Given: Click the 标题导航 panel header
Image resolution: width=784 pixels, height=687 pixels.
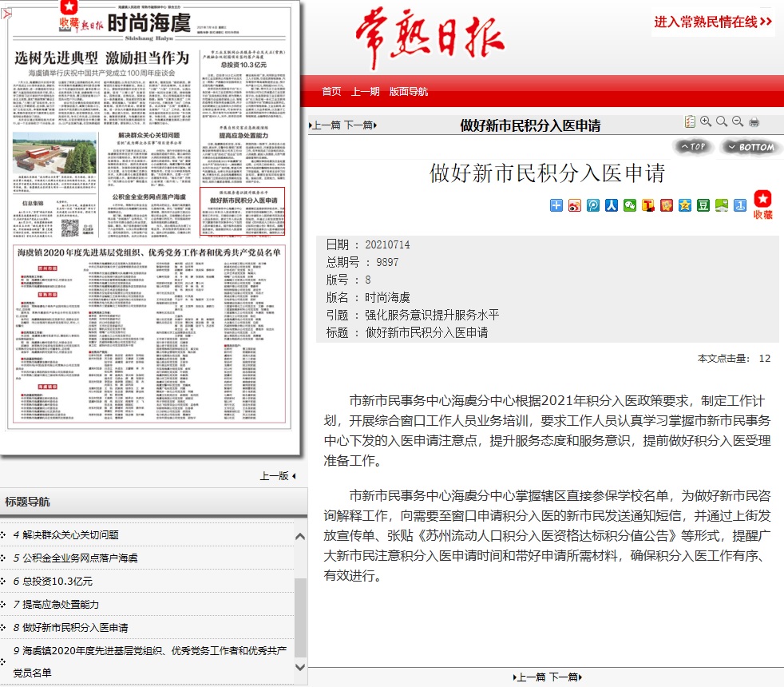Looking at the screenshot, I should [x=153, y=502].
